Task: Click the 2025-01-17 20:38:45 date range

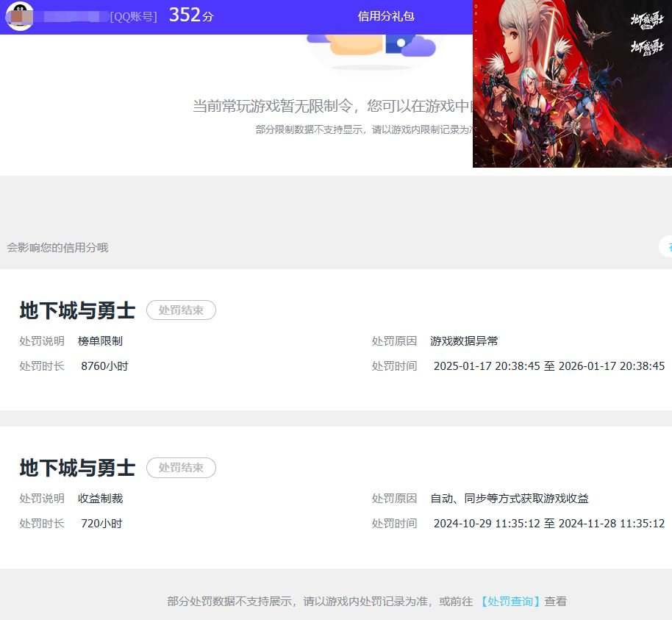Action: pos(549,366)
